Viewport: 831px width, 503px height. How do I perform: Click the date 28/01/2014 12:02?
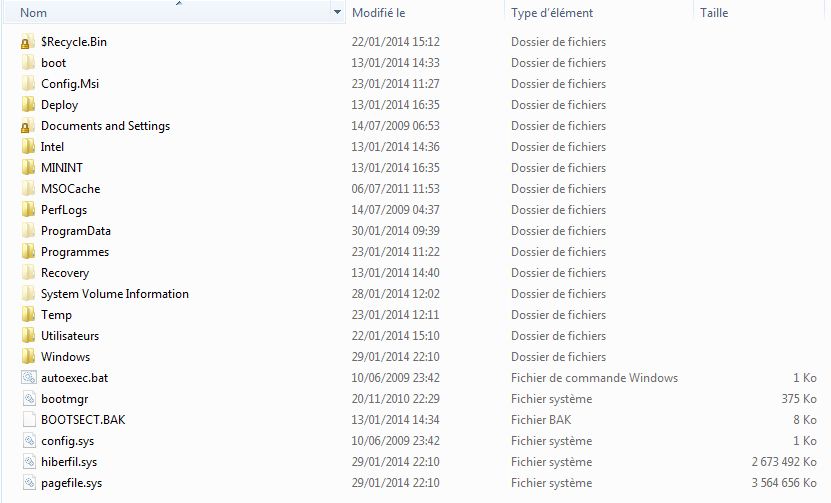pyautogui.click(x=395, y=294)
